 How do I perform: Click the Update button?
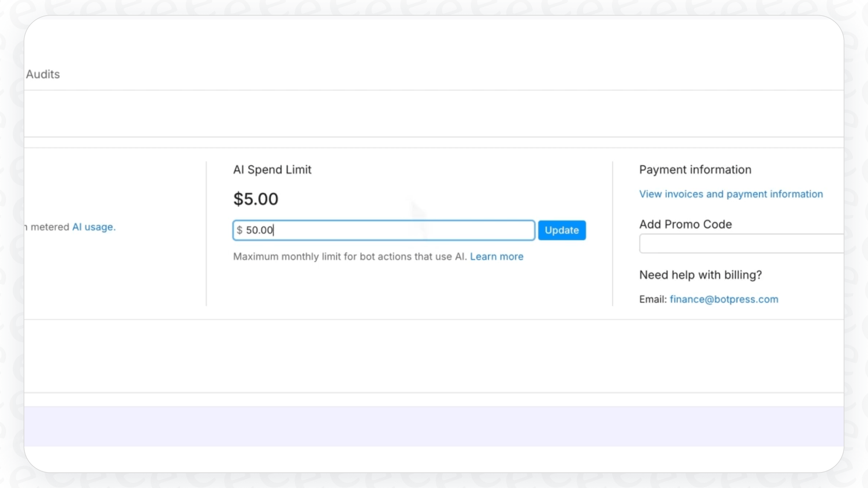tap(562, 230)
